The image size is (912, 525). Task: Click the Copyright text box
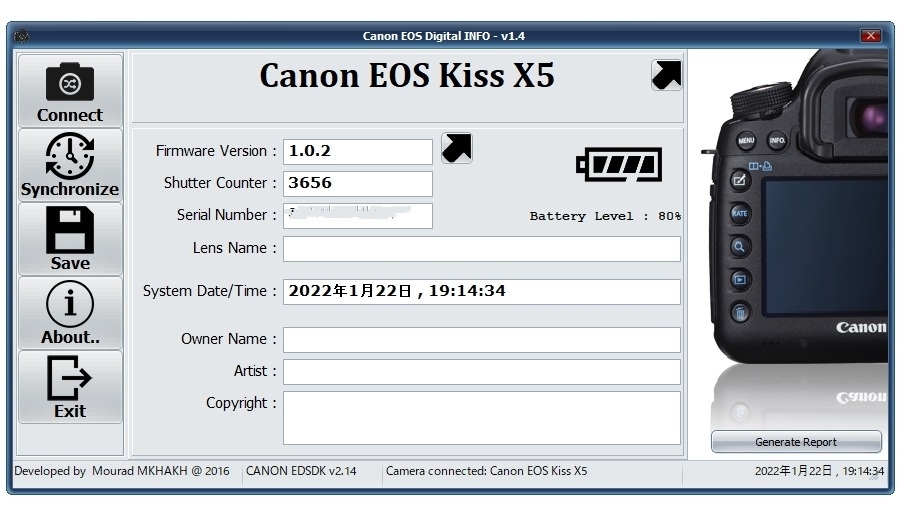tap(482, 418)
